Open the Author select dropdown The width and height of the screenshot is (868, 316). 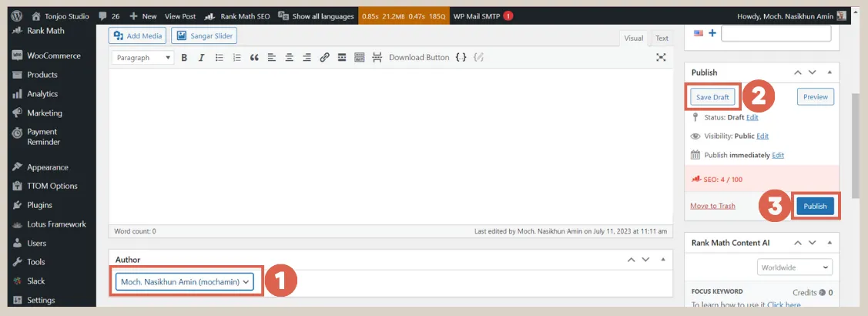184,281
